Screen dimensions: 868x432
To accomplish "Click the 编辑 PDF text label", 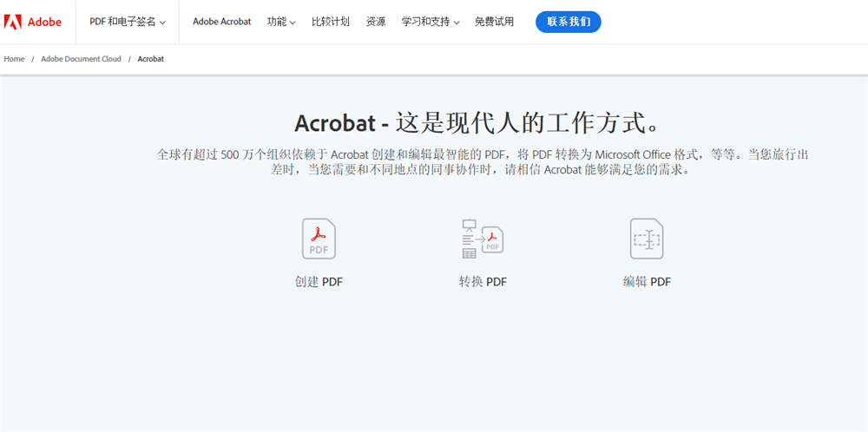I will (x=647, y=282).
